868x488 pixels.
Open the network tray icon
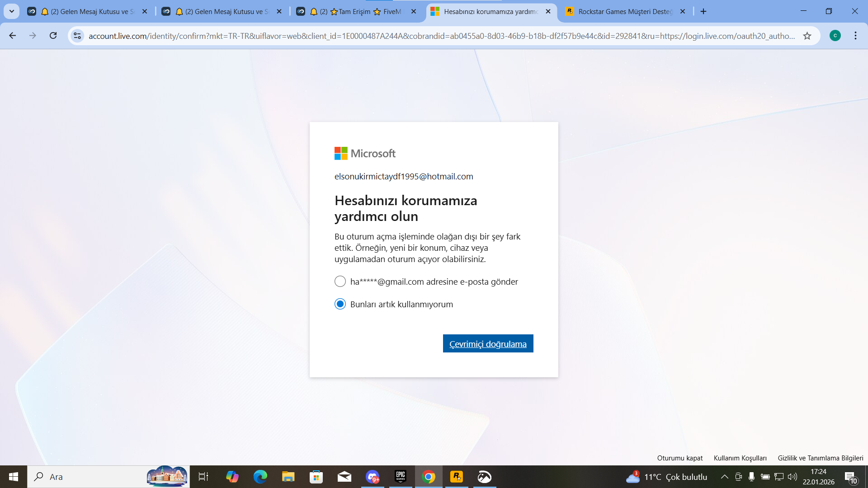(x=779, y=477)
